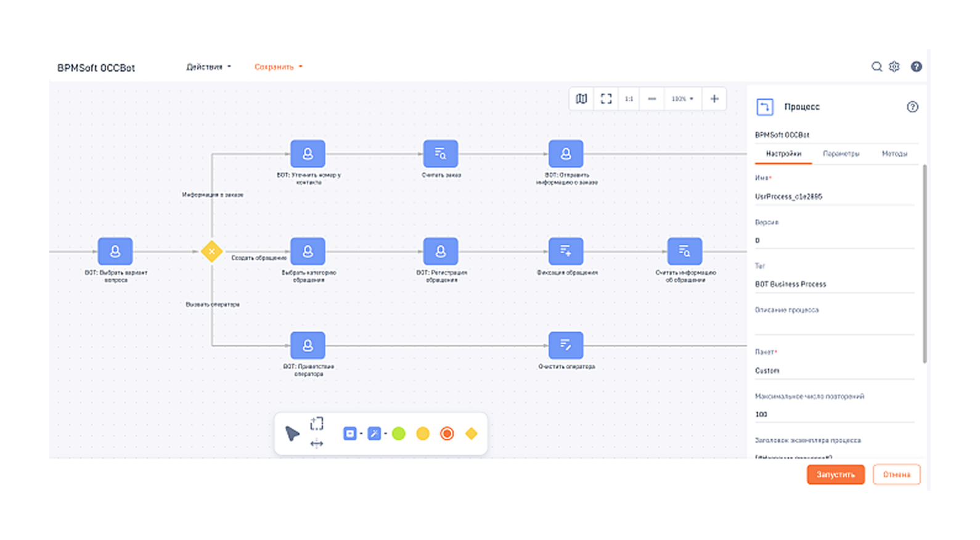
Task: Toggle the minimap icon in canvas toolbar
Action: click(x=581, y=99)
